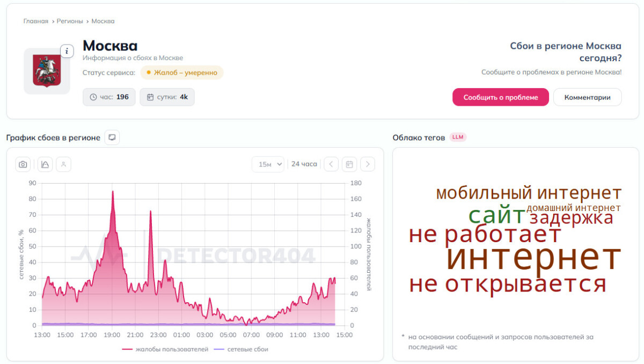Click the camera snapshot icon on chart

23,164
